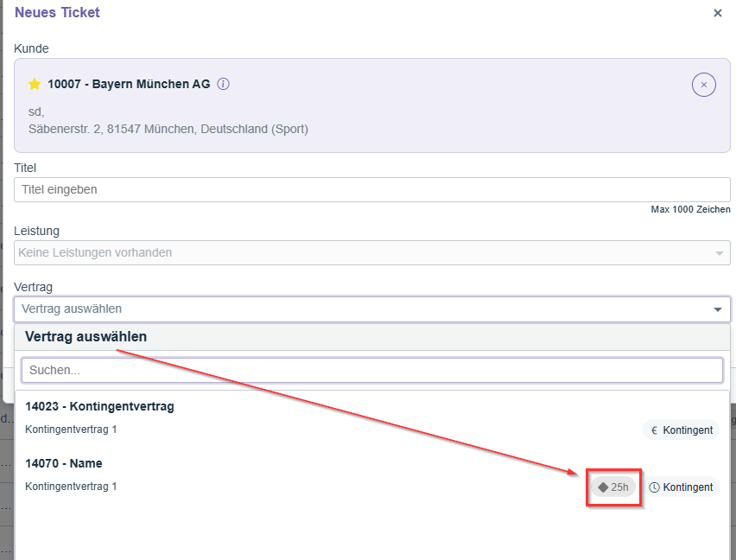Click the Vertrag auswählen dropdown arrow
736x560 pixels.
tap(718, 309)
